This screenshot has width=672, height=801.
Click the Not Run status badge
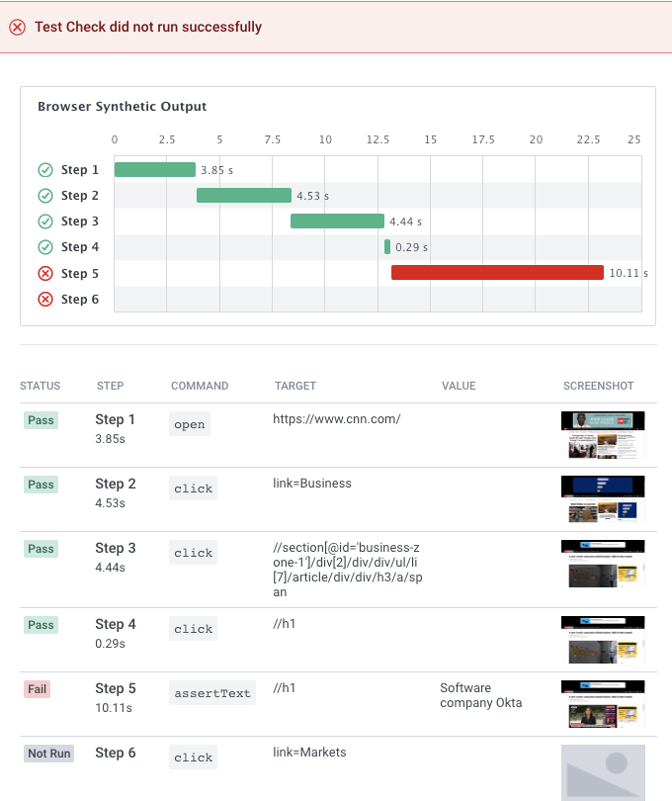point(49,754)
